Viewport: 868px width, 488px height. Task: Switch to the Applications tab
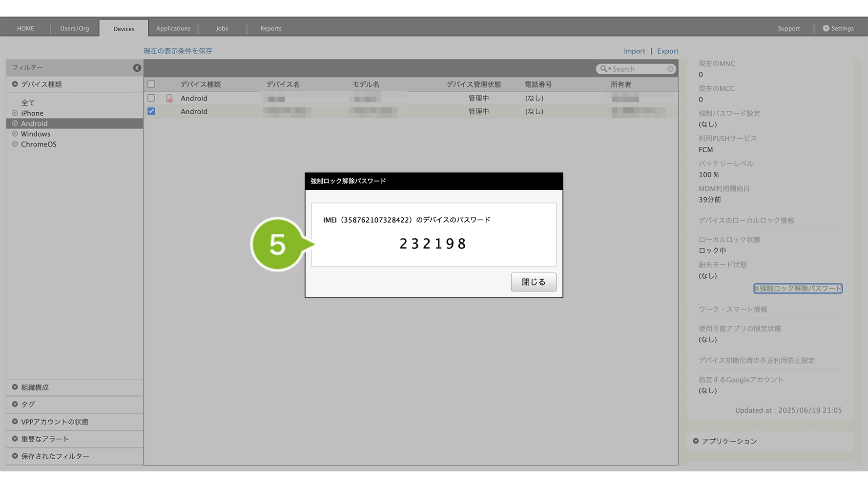click(x=173, y=28)
